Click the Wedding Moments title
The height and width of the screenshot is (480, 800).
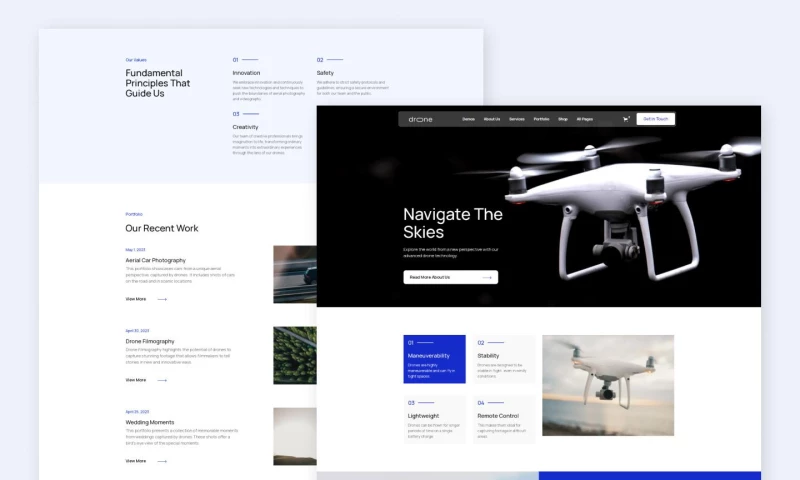(x=150, y=422)
